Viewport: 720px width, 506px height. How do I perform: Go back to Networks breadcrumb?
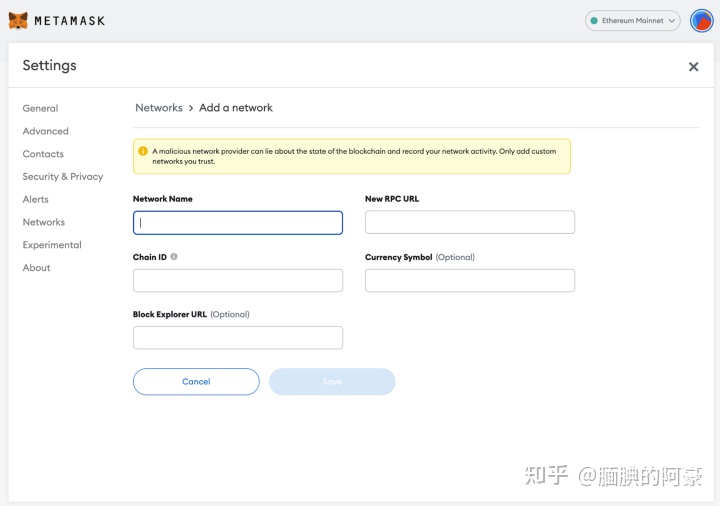pyautogui.click(x=158, y=108)
